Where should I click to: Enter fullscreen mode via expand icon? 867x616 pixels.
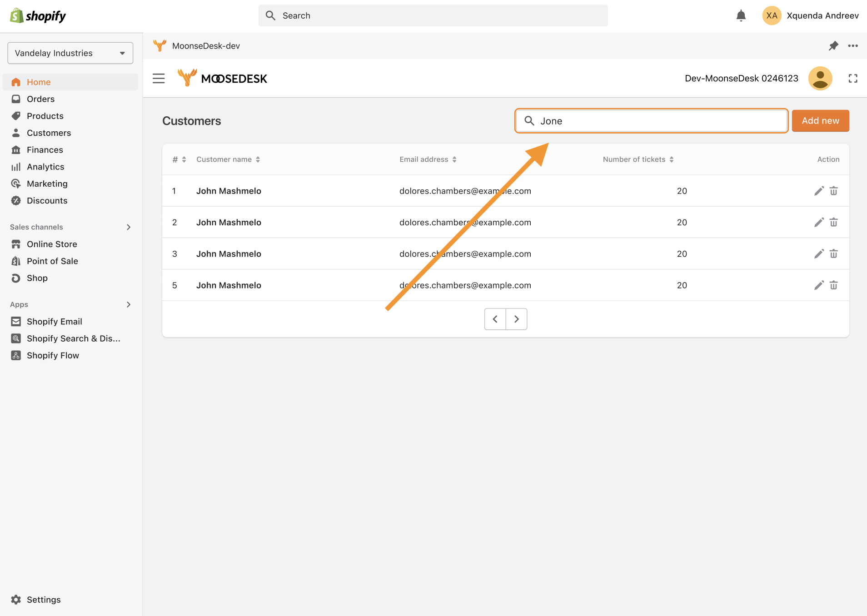point(853,79)
